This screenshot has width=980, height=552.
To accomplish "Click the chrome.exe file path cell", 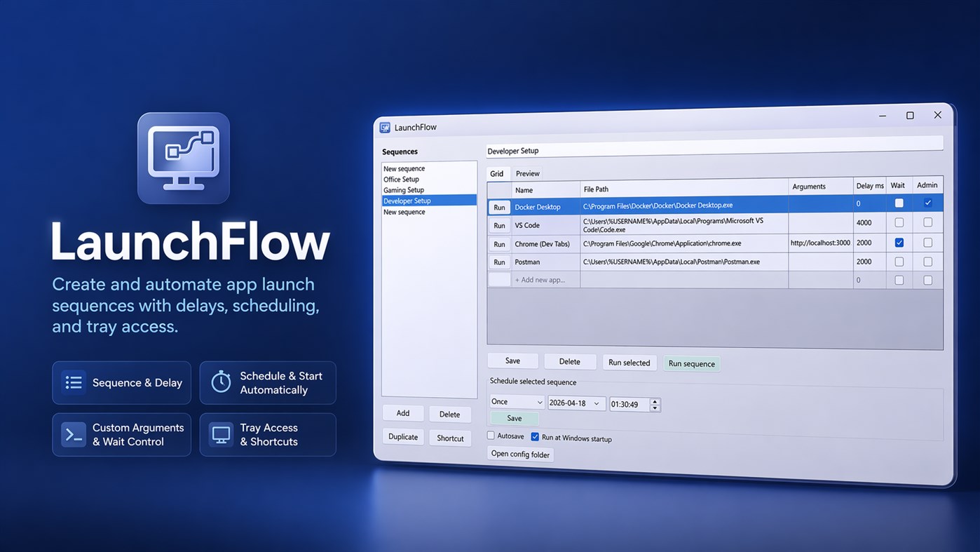I will click(x=684, y=243).
